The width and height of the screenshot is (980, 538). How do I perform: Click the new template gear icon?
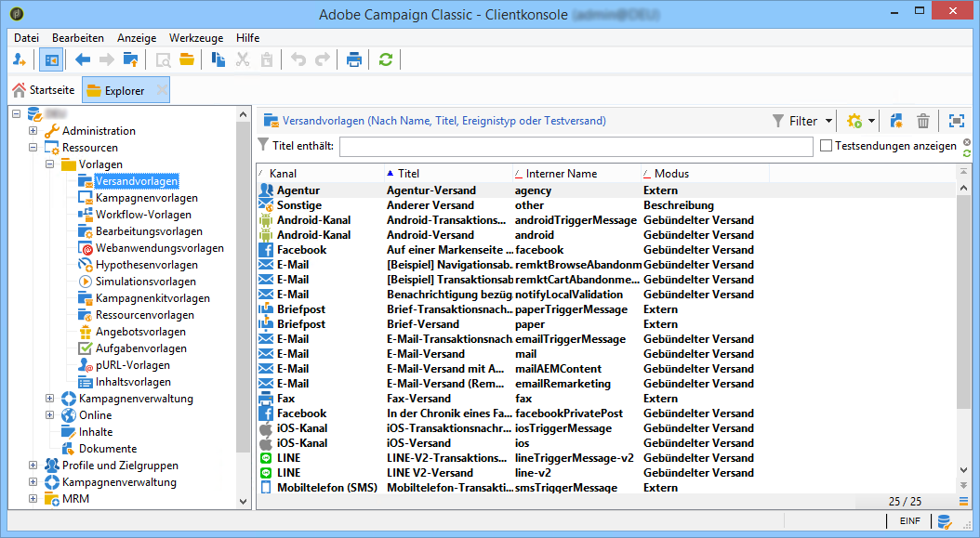click(x=854, y=121)
